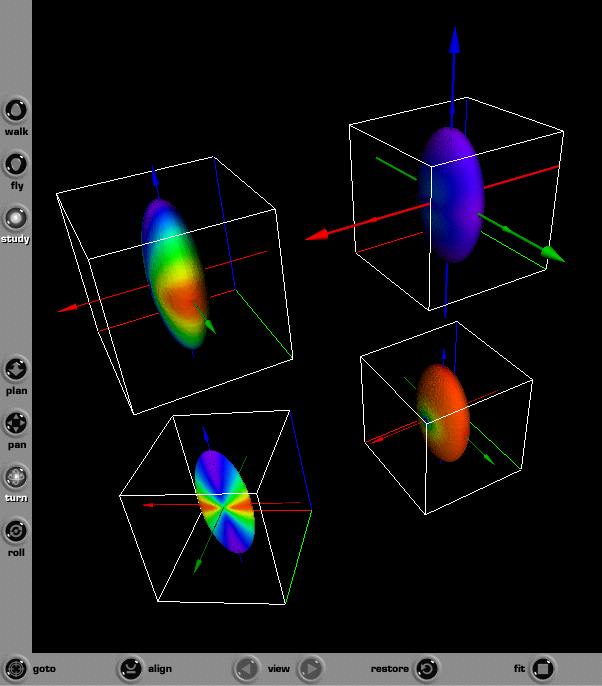Select the pan tool icon
Screen dimensions: 602x686
coord(16,423)
